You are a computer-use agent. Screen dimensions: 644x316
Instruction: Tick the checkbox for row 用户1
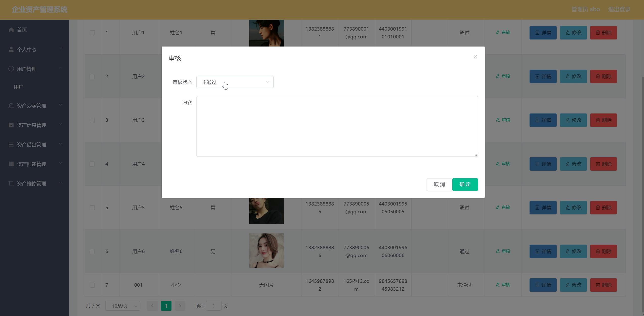[92, 33]
